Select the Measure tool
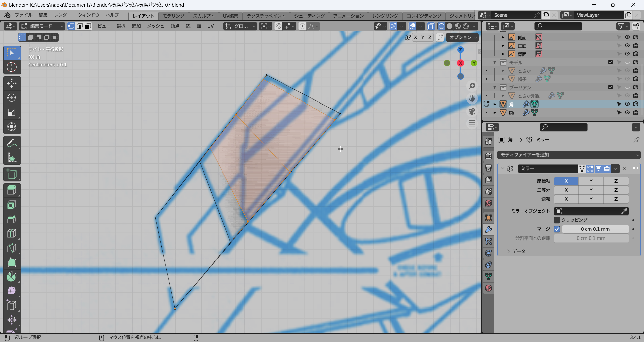Viewport: 644px width, 342px height. [12, 158]
